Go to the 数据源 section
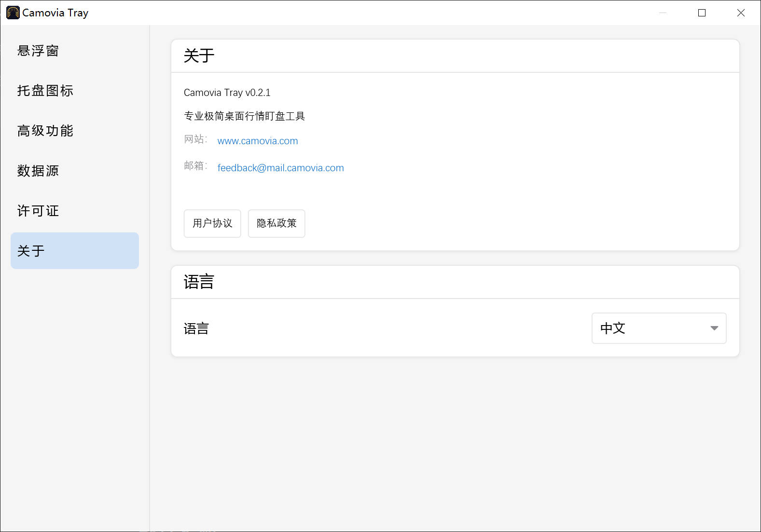 [x=75, y=171]
